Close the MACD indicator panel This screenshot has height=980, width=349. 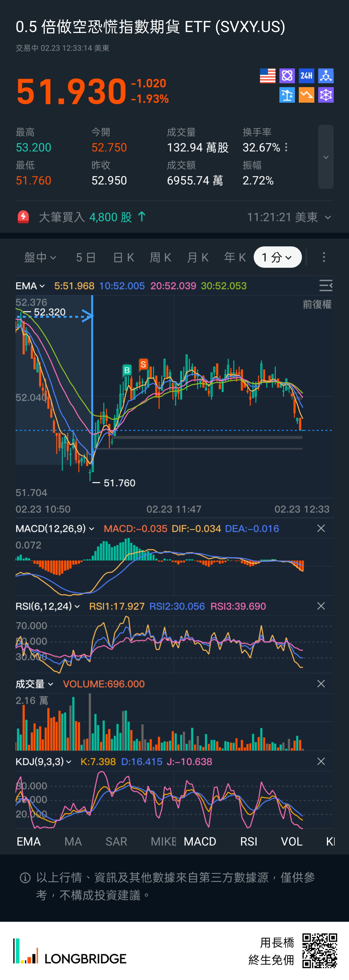pos(321,528)
